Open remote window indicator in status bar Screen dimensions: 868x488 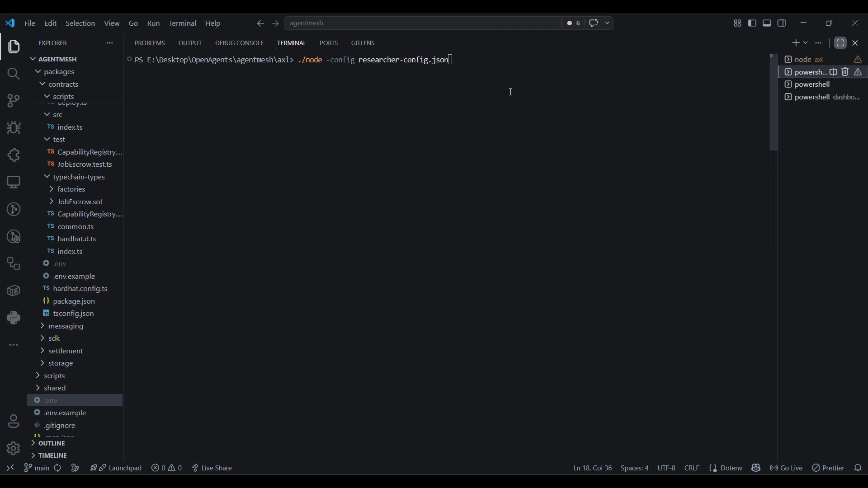coord(10,468)
